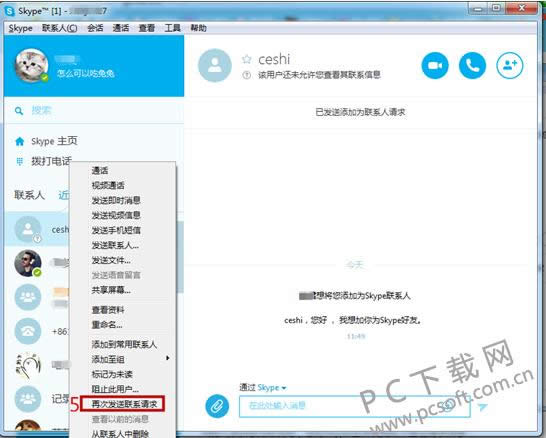Select the 记录 group contact icon
Image resolution: width=546 pixels, height=438 pixels.
point(28,399)
